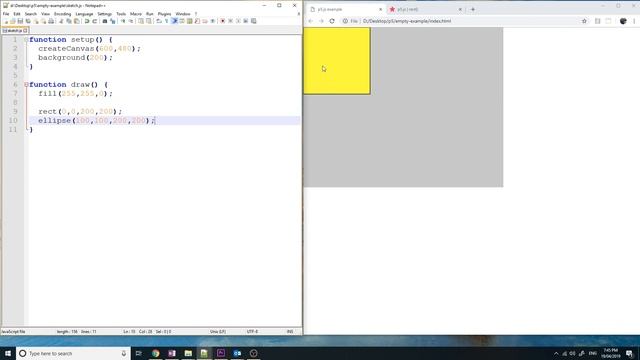Screen dimensions: 640x360
Task: Open Chrome from the taskbar
Action: [x=156, y=353]
